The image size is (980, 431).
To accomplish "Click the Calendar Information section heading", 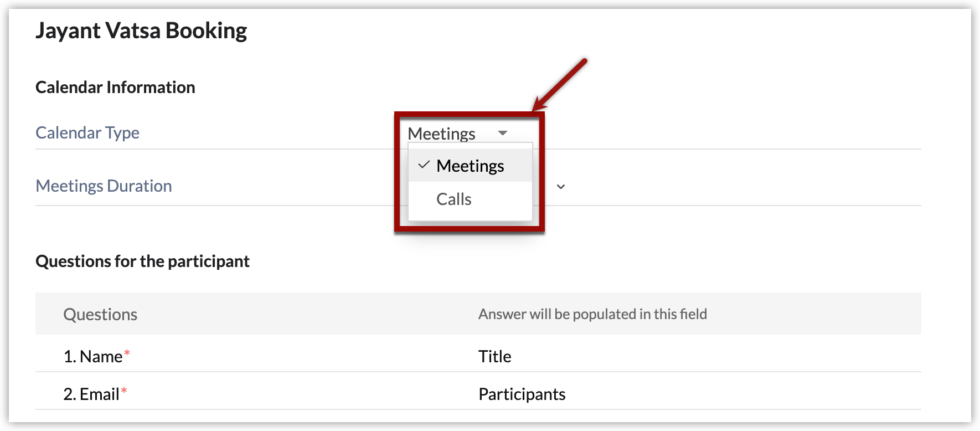I will click(115, 88).
